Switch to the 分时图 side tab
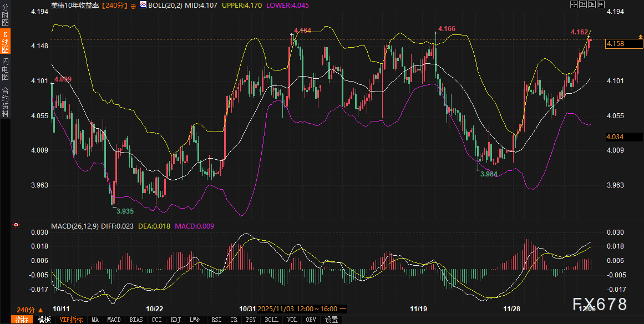The height and width of the screenshot is (324, 644). click(x=5, y=15)
